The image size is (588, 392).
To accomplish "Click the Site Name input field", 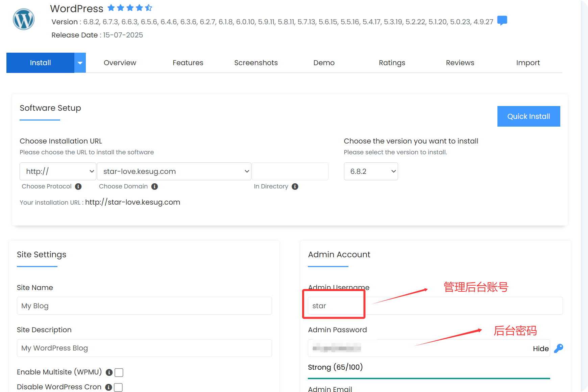I will 144,306.
